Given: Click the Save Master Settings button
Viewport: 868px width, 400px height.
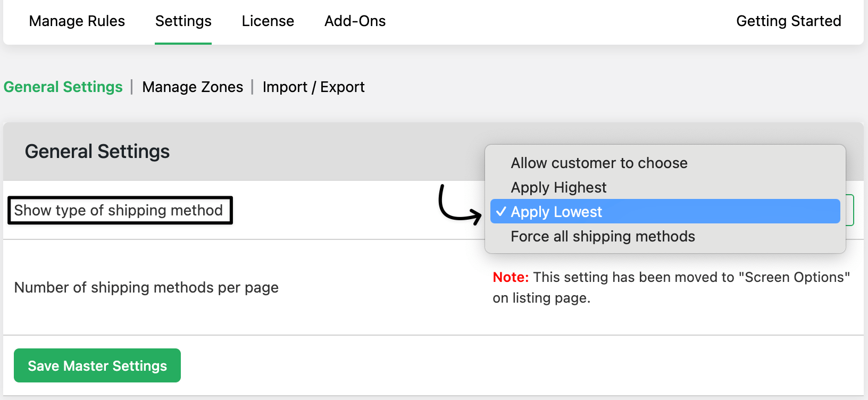Looking at the screenshot, I should [x=97, y=365].
